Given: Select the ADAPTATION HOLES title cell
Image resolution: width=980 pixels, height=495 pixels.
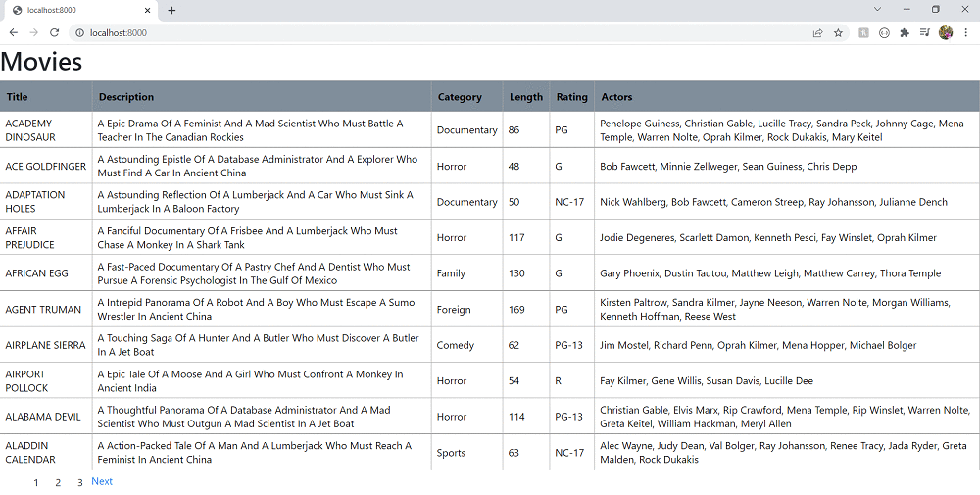Looking at the screenshot, I should (x=46, y=202).
